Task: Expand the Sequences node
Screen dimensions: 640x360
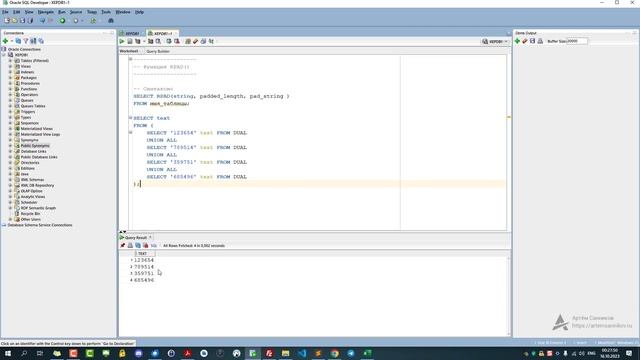Action: [x=10, y=123]
